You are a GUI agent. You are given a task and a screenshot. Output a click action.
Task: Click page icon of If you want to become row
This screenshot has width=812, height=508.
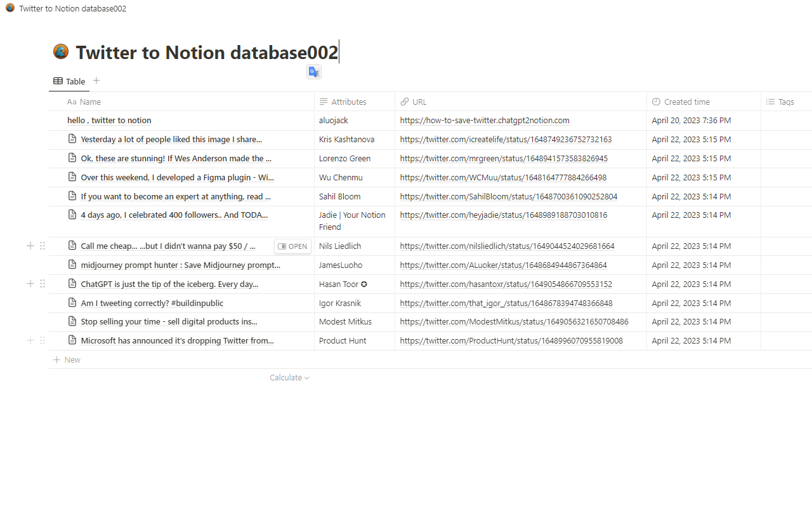tap(72, 196)
